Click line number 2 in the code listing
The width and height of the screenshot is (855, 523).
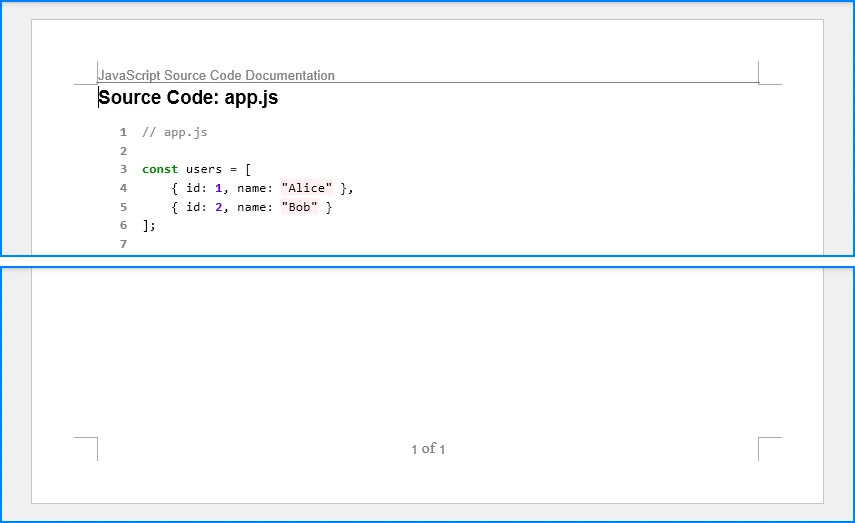(x=123, y=151)
